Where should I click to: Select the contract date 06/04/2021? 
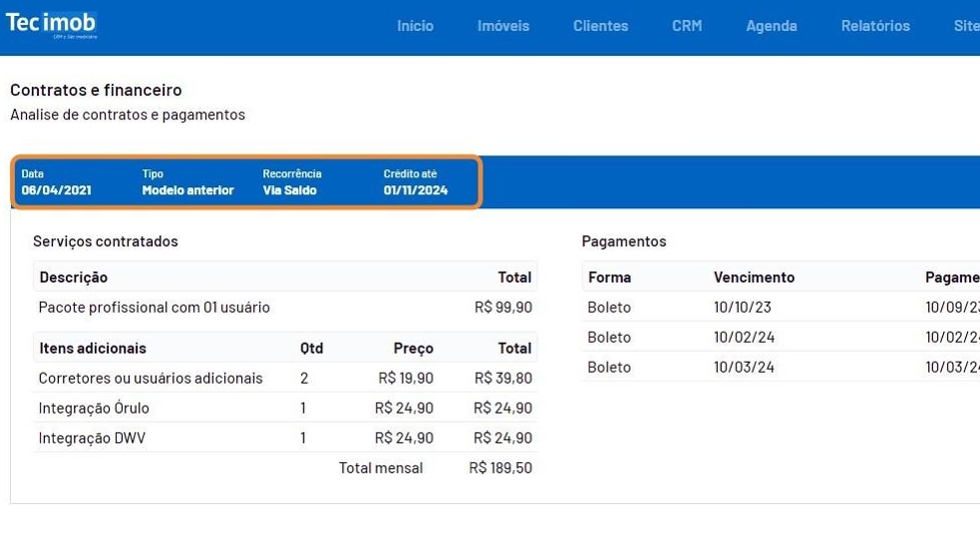coord(56,189)
